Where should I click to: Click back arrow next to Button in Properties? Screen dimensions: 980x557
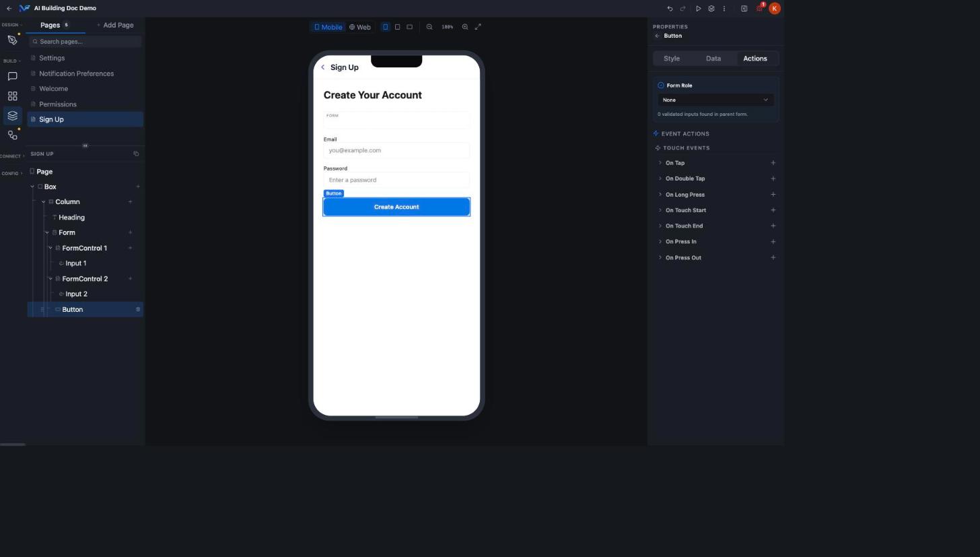coord(657,36)
